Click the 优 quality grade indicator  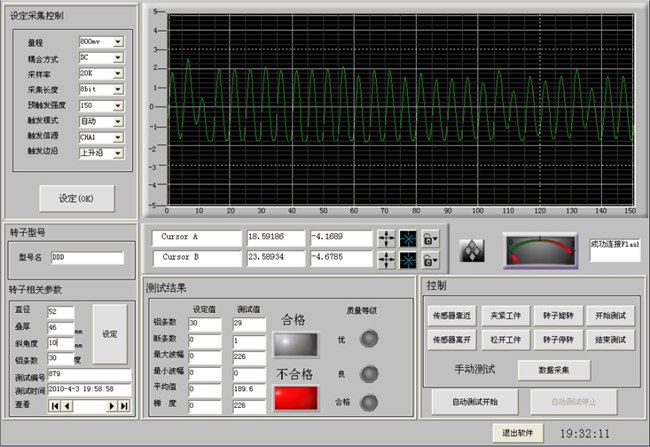371,340
